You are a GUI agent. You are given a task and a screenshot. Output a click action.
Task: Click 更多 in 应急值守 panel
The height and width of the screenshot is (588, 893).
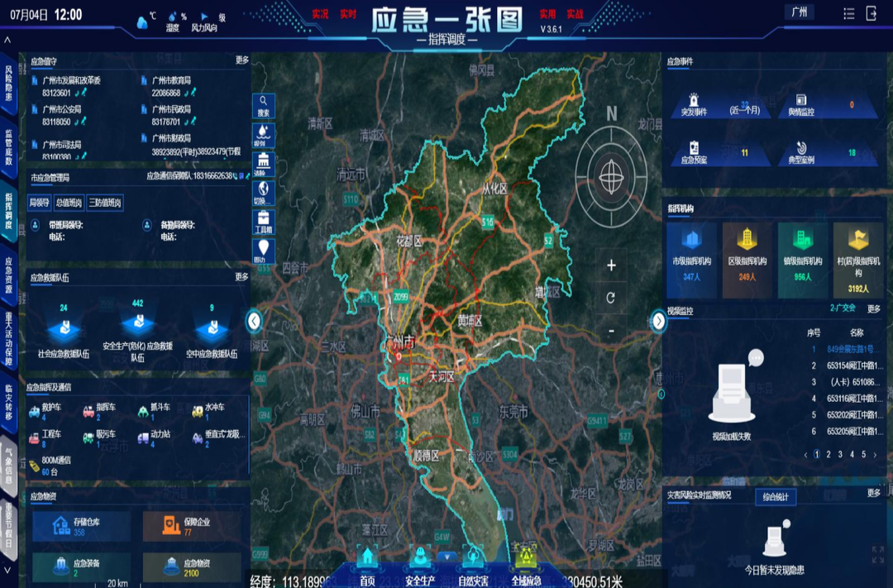[x=241, y=60]
